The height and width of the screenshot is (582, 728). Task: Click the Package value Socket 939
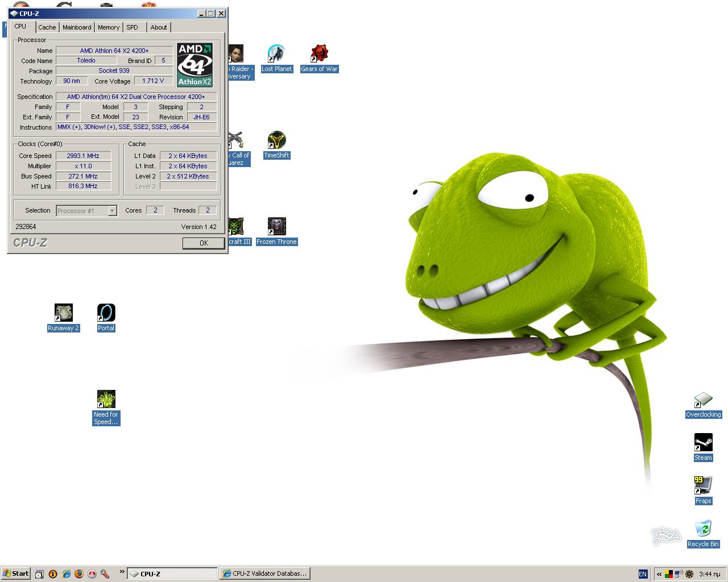[114, 70]
